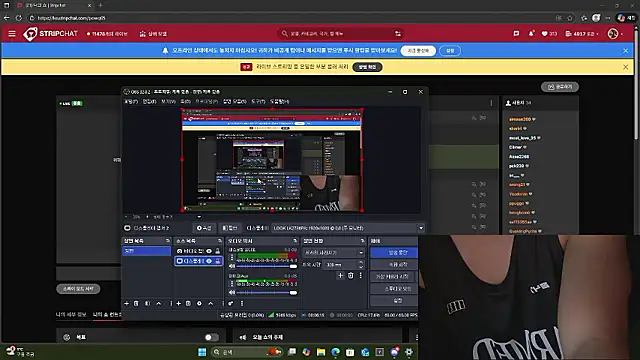
Task: Toggle lock of video capture source
Action: pos(218,251)
